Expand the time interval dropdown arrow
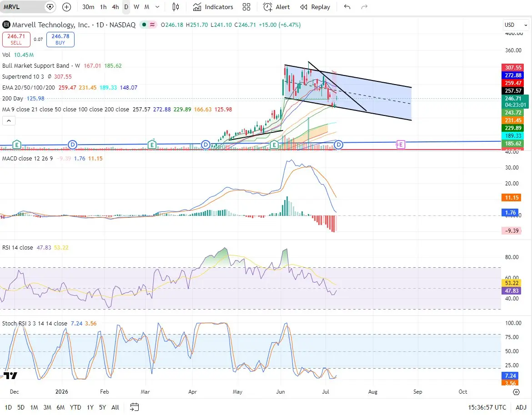 157,7
